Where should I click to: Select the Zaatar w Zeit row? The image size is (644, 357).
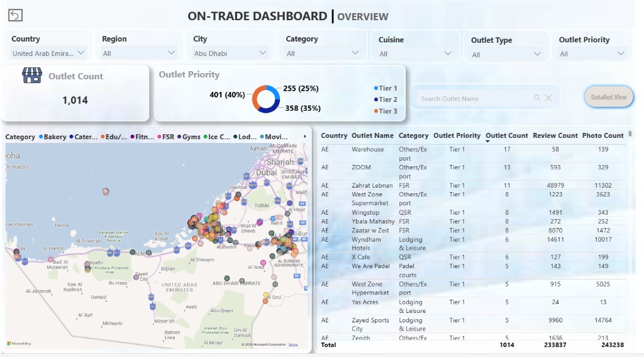coord(473,230)
